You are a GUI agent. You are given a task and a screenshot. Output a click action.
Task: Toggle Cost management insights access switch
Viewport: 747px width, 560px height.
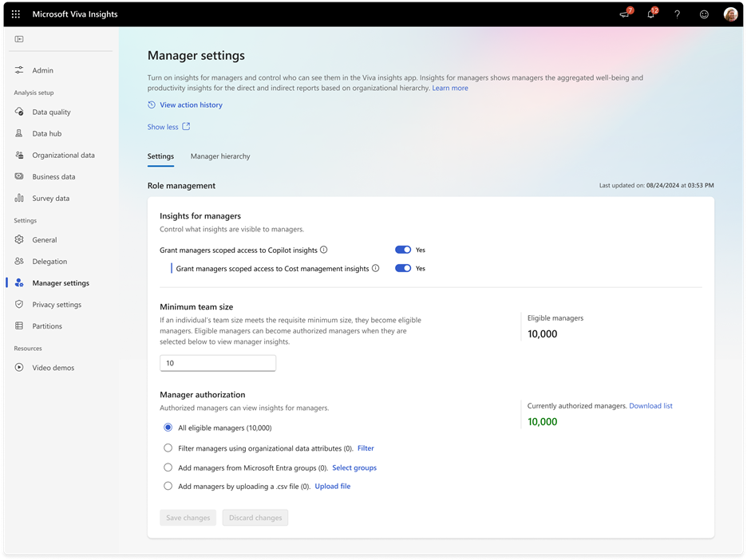pos(403,268)
